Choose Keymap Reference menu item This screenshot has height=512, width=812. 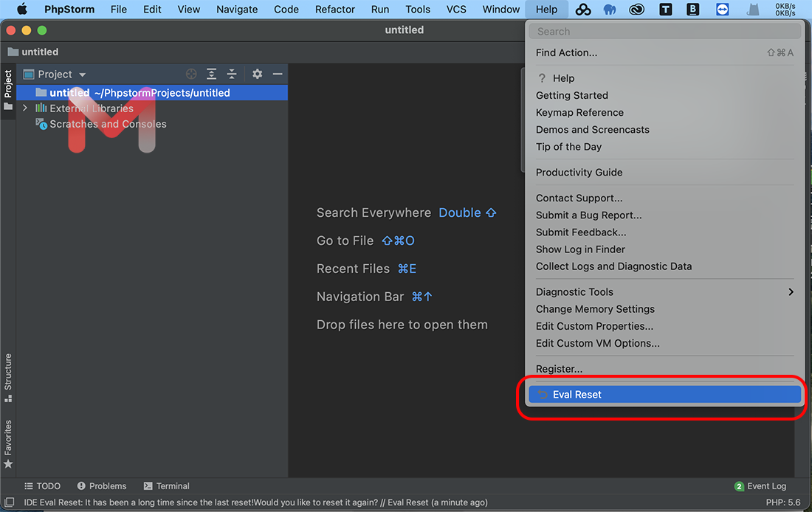coord(579,113)
